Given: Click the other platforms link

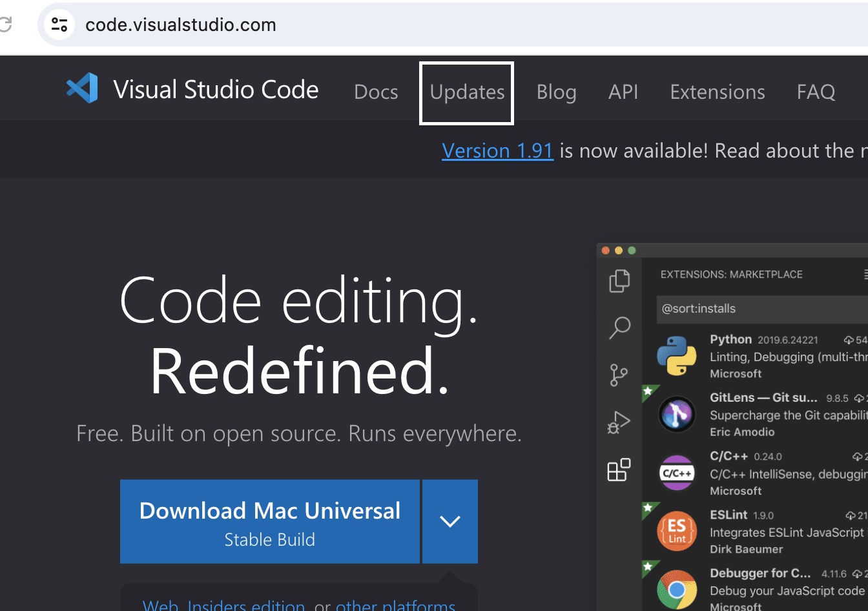Looking at the screenshot, I should (x=396, y=604).
